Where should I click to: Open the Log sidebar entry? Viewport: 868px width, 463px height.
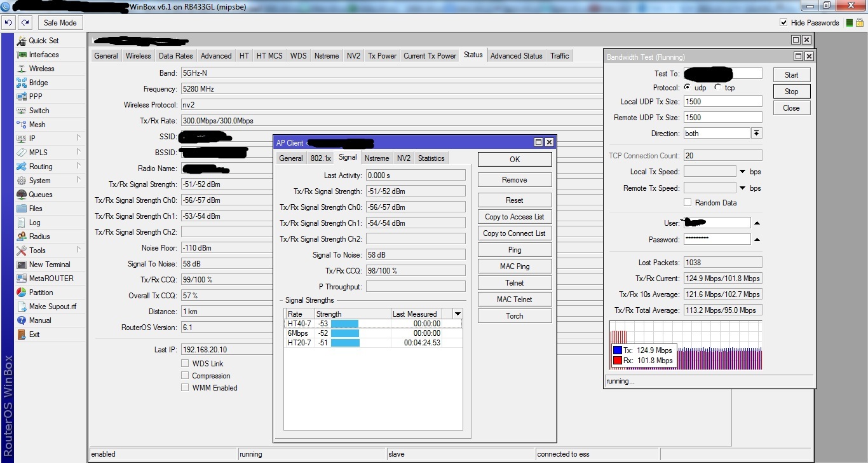(x=34, y=223)
